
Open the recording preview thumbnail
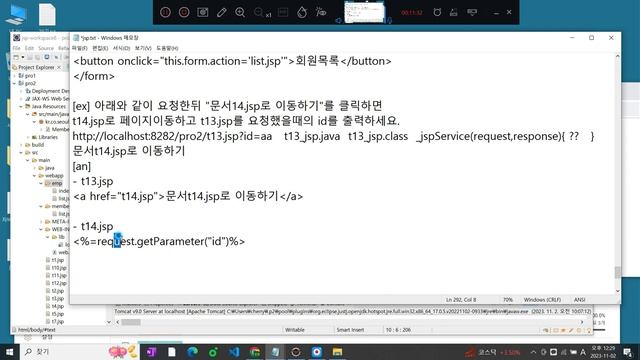coord(364,12)
